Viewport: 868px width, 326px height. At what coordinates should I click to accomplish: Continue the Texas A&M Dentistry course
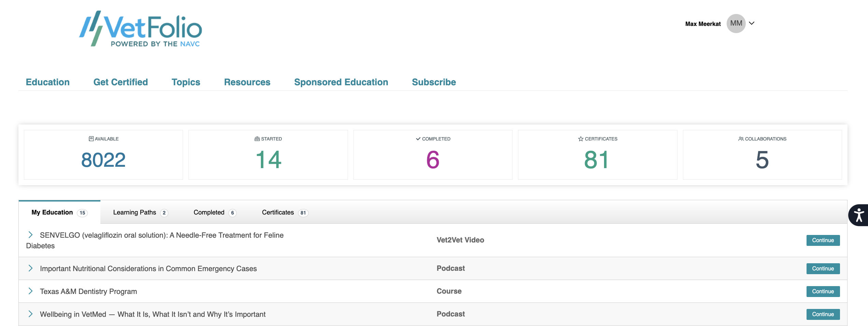coord(823,292)
